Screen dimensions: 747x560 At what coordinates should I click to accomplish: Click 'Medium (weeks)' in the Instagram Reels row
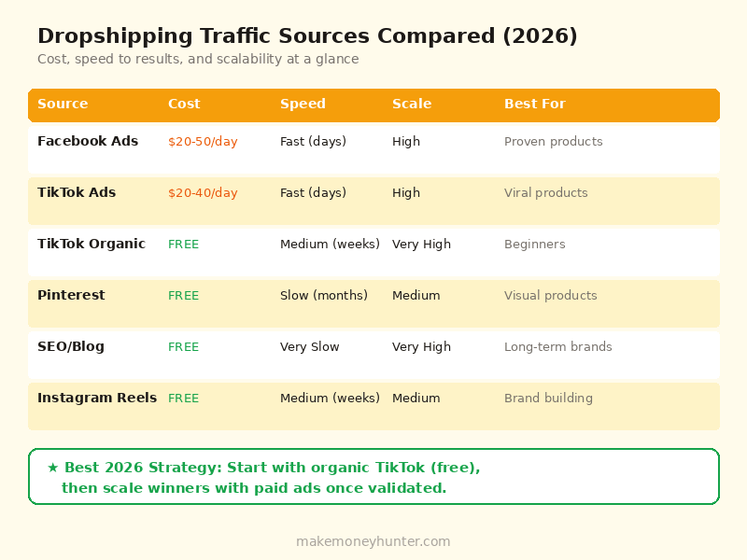(x=330, y=399)
